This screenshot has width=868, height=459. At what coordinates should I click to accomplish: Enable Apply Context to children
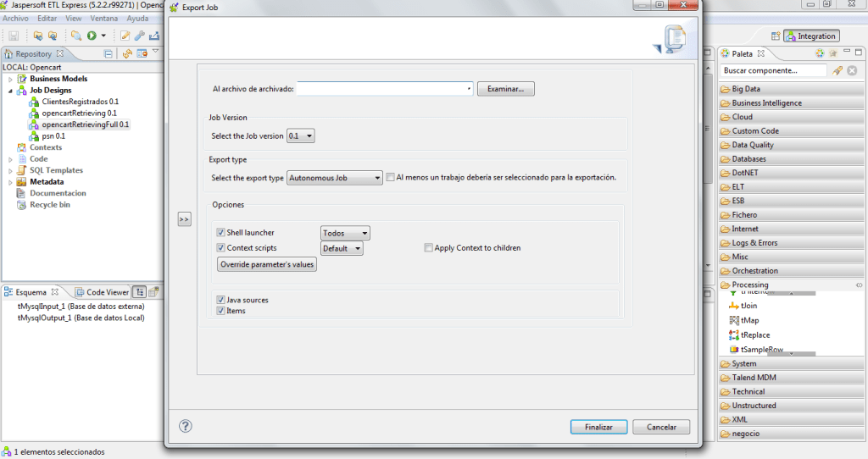tap(429, 248)
